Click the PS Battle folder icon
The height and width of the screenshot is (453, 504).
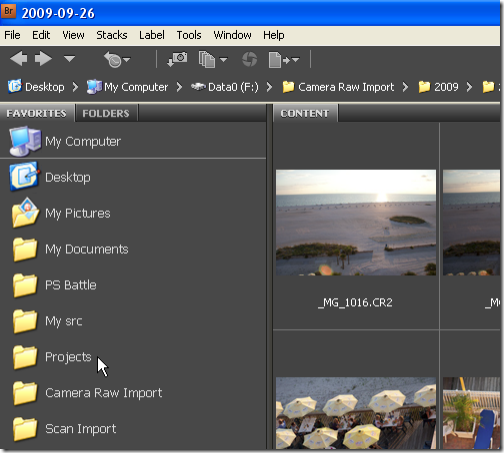(x=25, y=285)
